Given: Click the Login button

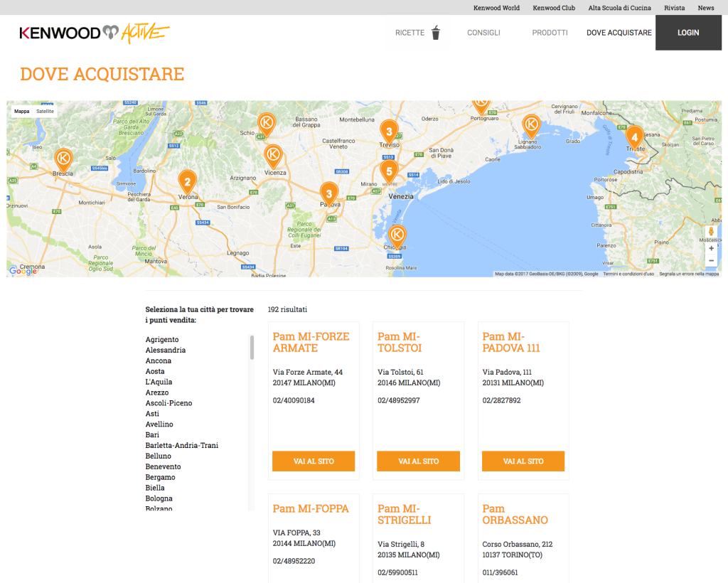Looking at the screenshot, I should (x=688, y=33).
